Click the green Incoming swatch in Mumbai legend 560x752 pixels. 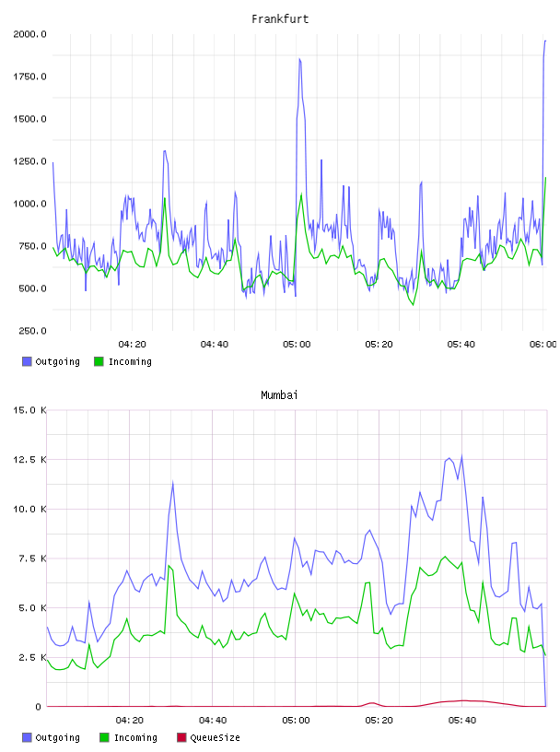pyautogui.click(x=104, y=737)
